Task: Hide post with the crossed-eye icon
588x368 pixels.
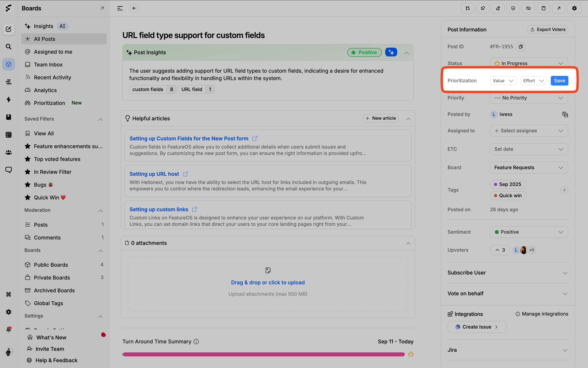Action: click(528, 8)
